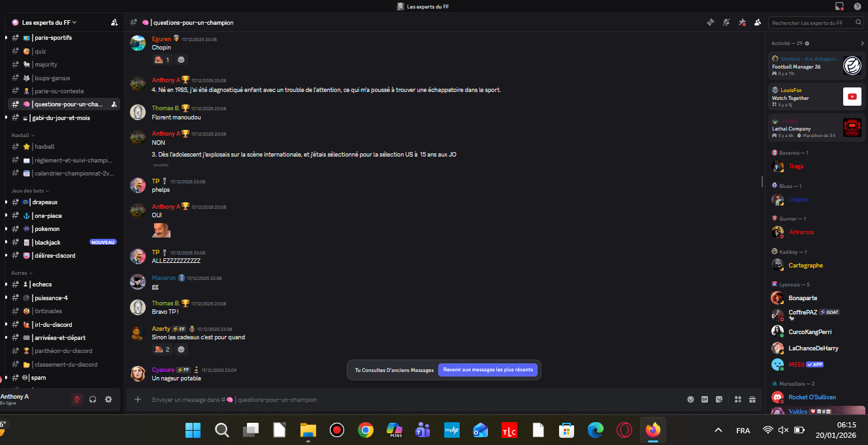The height and width of the screenshot is (445, 868).
Task: Unmute the microphone in user panel
Action: (x=77, y=399)
